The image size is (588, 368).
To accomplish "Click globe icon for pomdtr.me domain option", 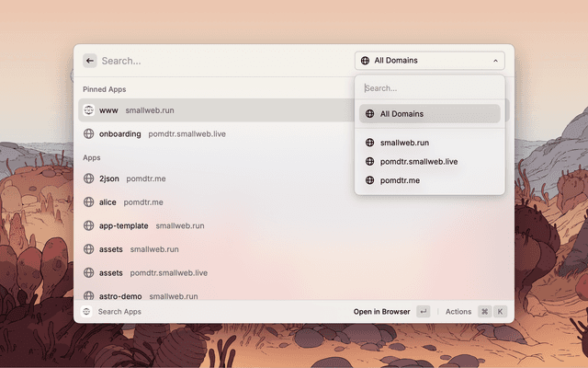I will pyautogui.click(x=369, y=180).
